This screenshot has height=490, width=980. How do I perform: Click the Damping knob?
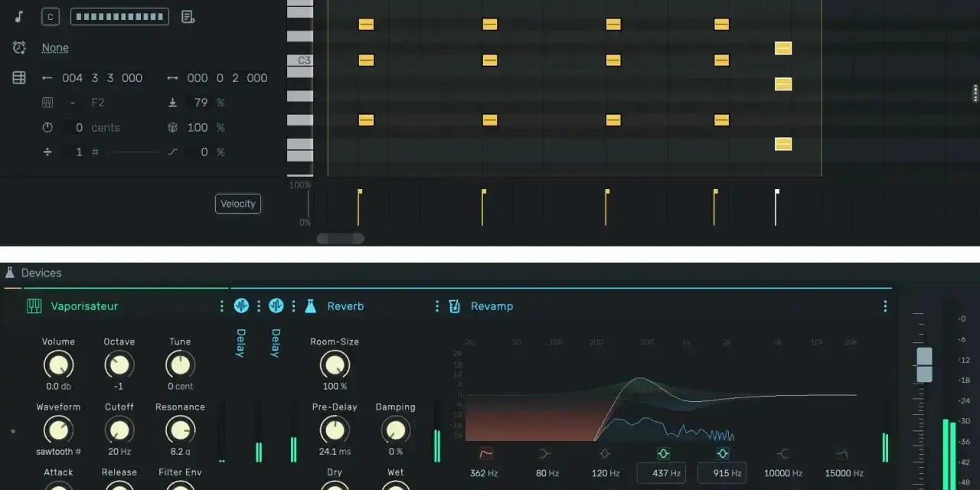coord(395,430)
